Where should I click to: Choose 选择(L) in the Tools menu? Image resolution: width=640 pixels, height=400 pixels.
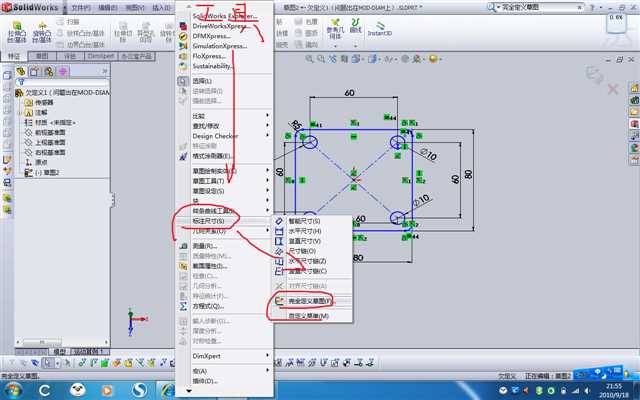pos(202,81)
